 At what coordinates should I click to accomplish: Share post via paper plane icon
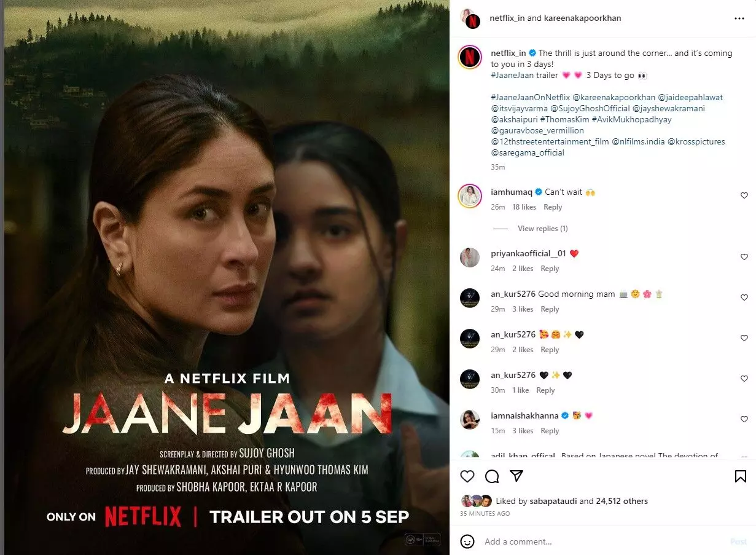pyautogui.click(x=516, y=476)
